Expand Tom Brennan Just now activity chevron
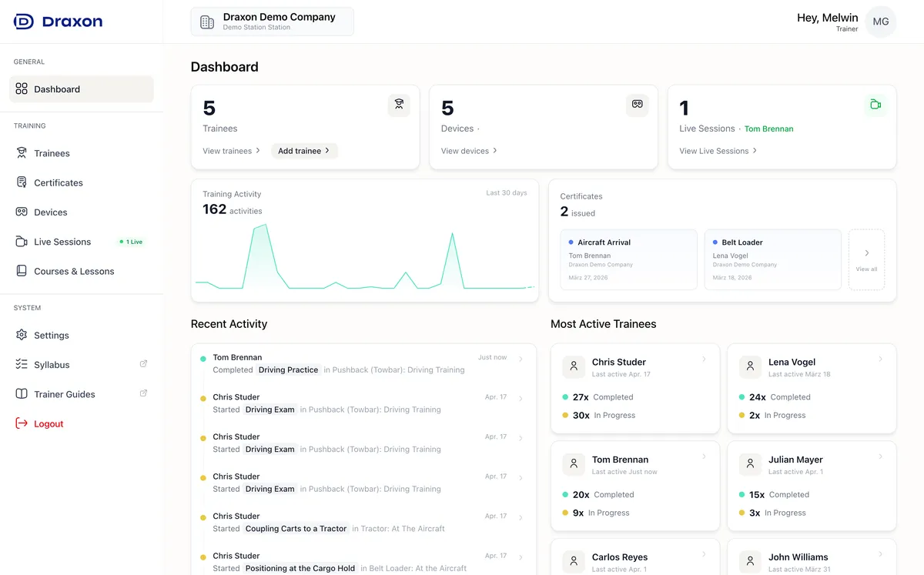Image resolution: width=924 pixels, height=575 pixels. [x=521, y=359]
